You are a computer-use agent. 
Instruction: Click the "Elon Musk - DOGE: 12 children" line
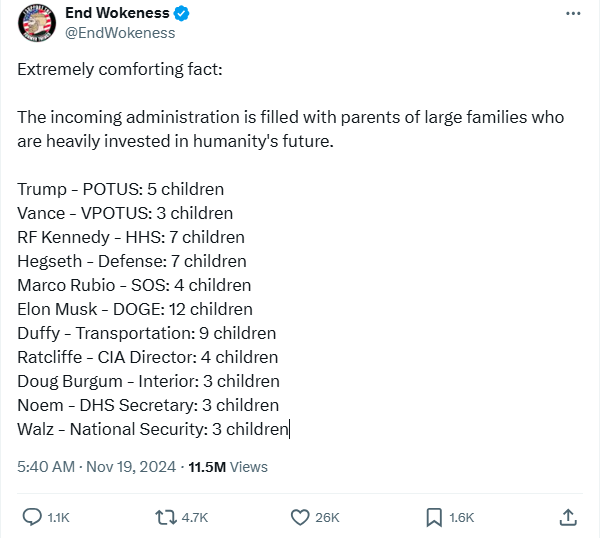pyautogui.click(x=135, y=309)
